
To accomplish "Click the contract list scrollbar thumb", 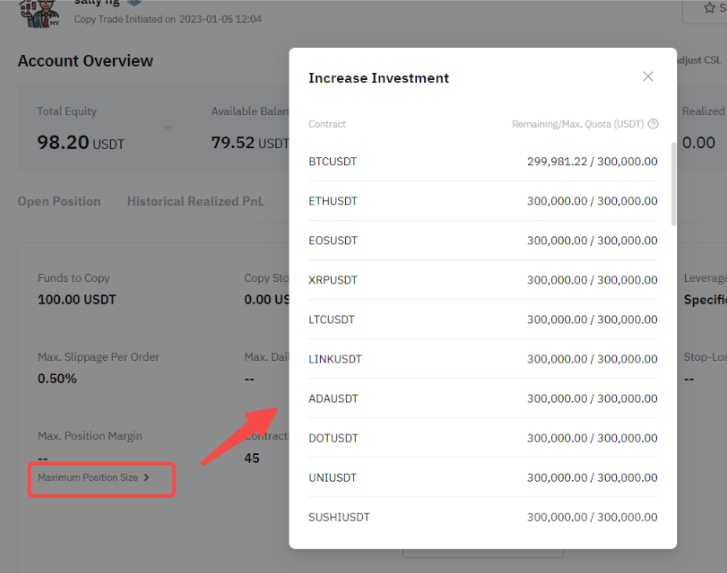I will point(674,185).
